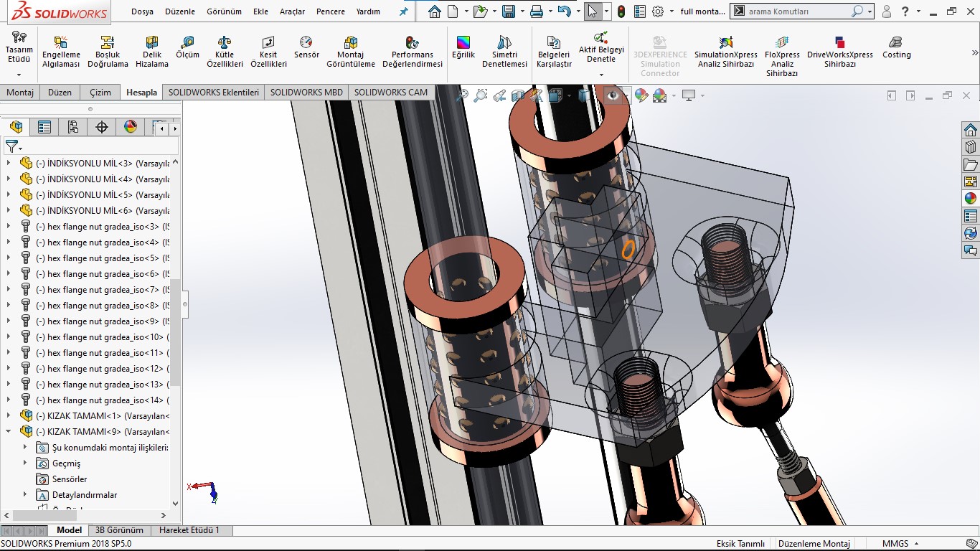Expand İNDİKSYONLU MİL<3> tree node
980x551 pixels.
point(9,163)
